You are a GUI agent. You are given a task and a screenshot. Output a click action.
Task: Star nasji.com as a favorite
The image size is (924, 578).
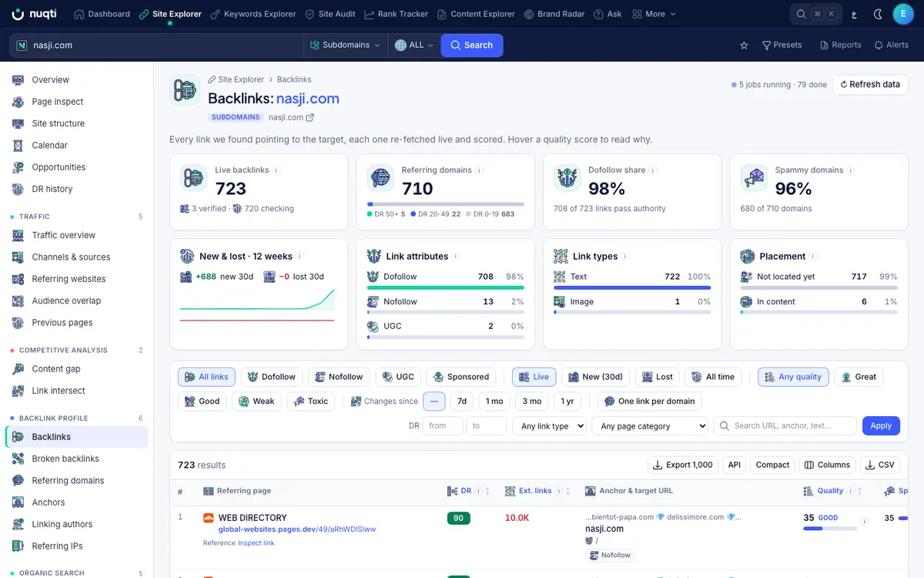tap(744, 45)
